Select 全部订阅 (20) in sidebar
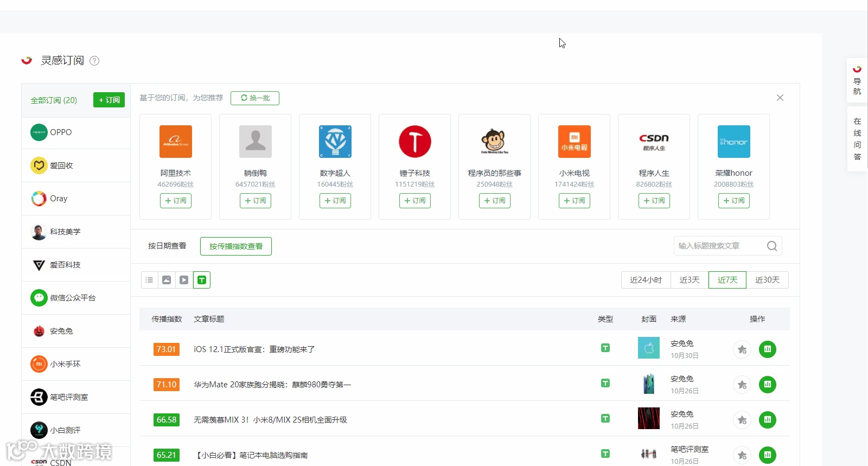This screenshot has width=868, height=466. click(x=54, y=100)
